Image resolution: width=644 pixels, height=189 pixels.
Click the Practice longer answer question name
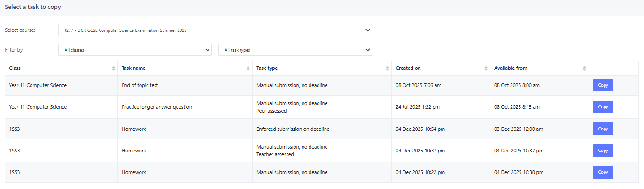[156, 107]
